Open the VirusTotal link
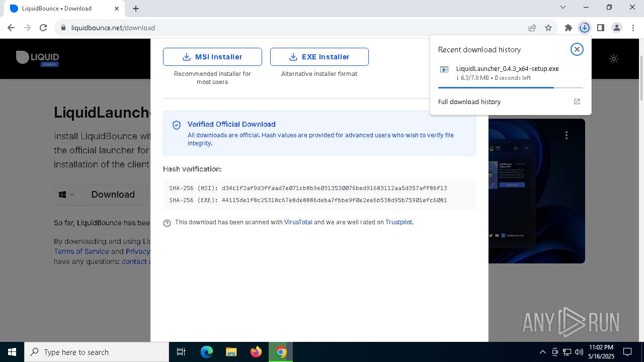This screenshot has width=644, height=362. [x=298, y=222]
